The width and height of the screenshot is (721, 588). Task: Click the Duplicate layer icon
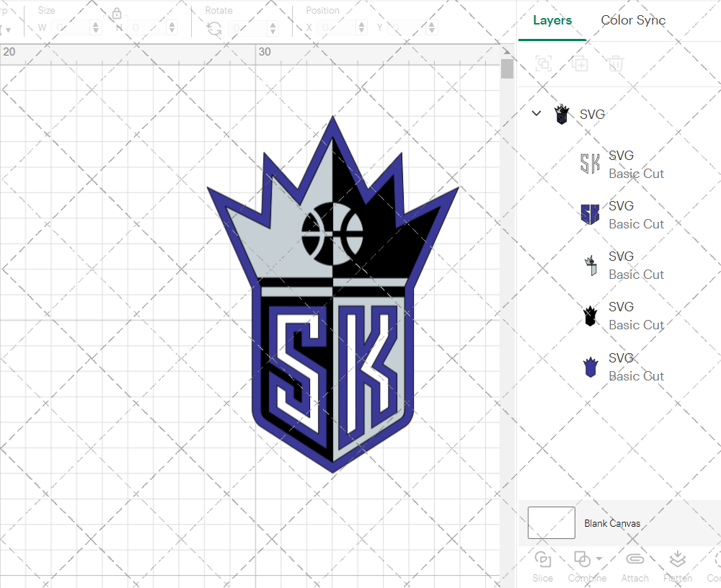pyautogui.click(x=580, y=63)
